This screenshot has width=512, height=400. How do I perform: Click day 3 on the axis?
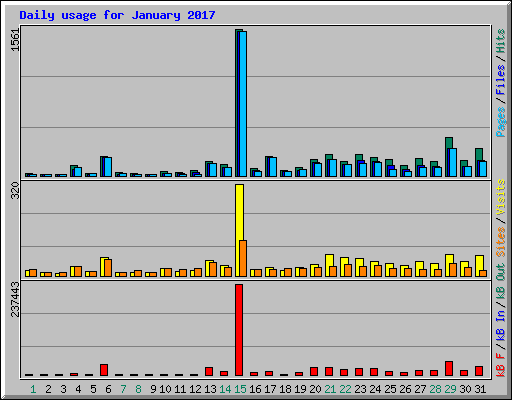click(63, 389)
